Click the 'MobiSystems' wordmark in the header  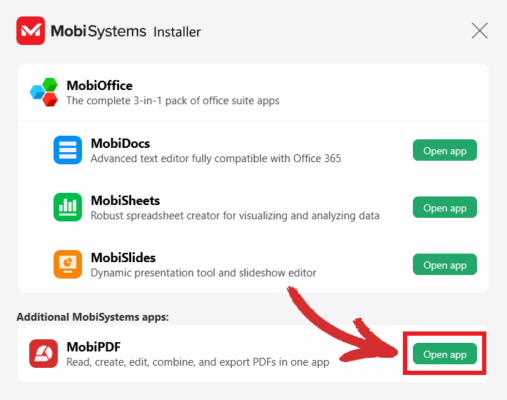pos(98,31)
